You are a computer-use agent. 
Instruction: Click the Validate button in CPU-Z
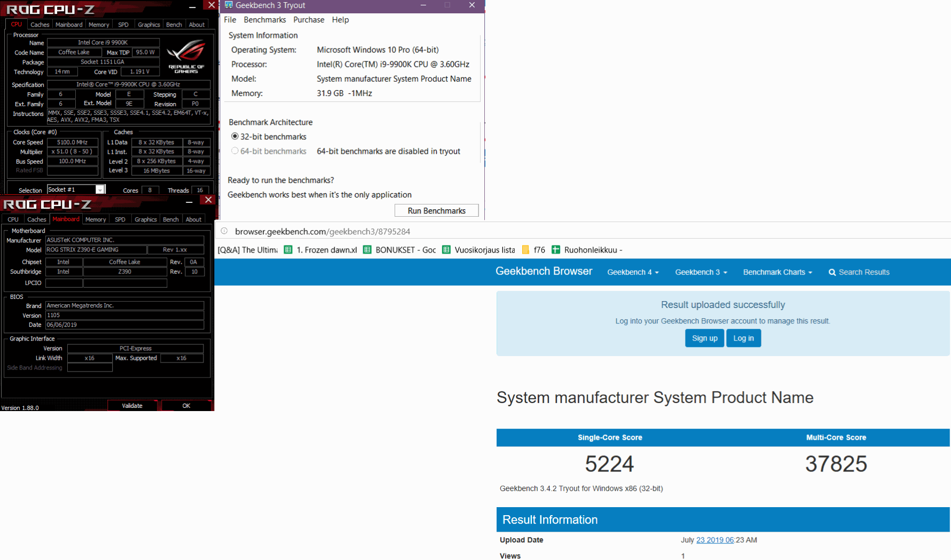[x=132, y=406]
